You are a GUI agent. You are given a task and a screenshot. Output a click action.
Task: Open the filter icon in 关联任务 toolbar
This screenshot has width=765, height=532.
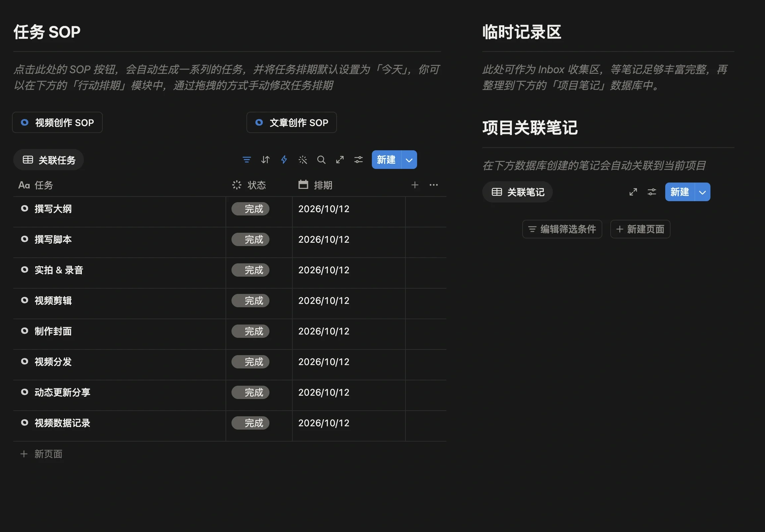tap(246, 160)
